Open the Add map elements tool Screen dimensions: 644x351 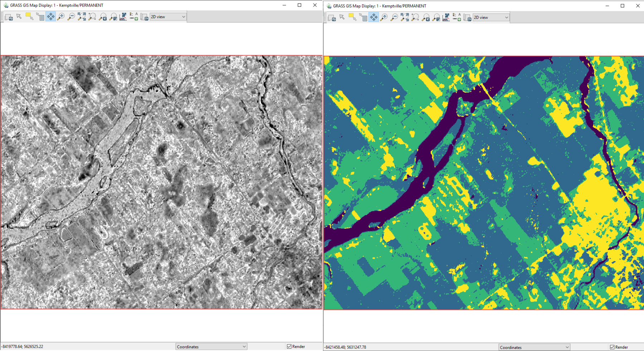tap(133, 16)
